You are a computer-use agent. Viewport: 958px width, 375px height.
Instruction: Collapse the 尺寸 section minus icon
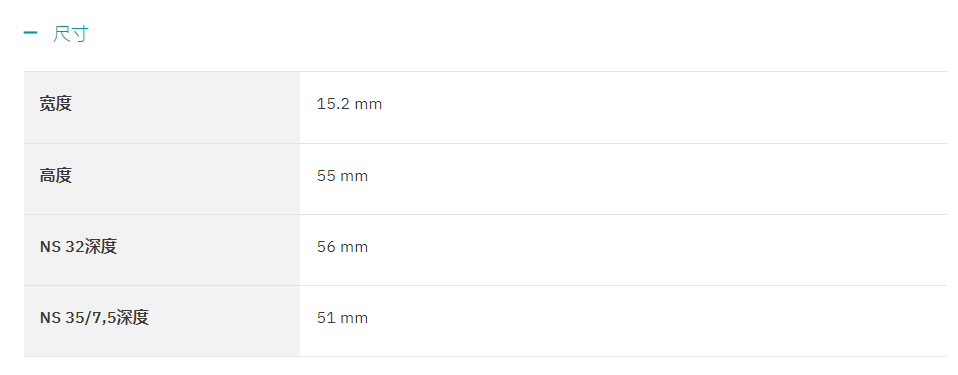pyautogui.click(x=30, y=33)
